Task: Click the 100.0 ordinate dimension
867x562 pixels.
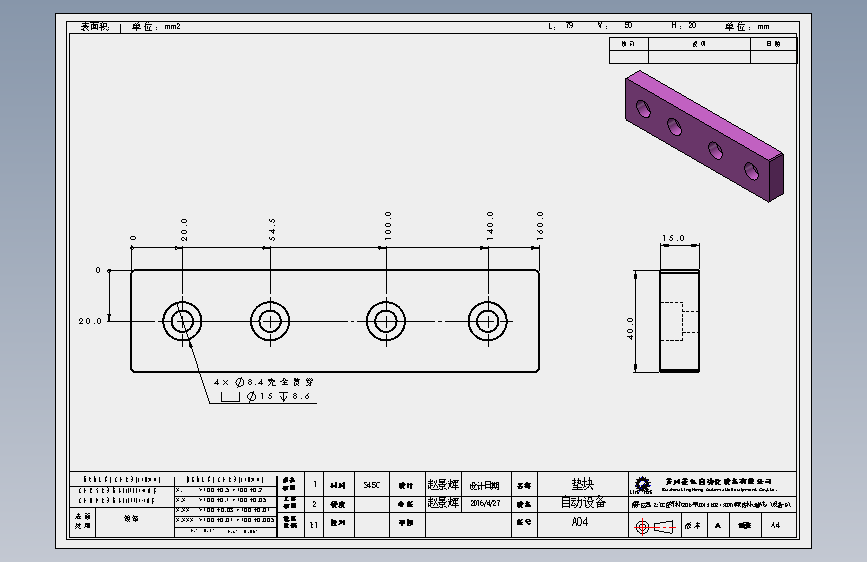Action: point(388,225)
